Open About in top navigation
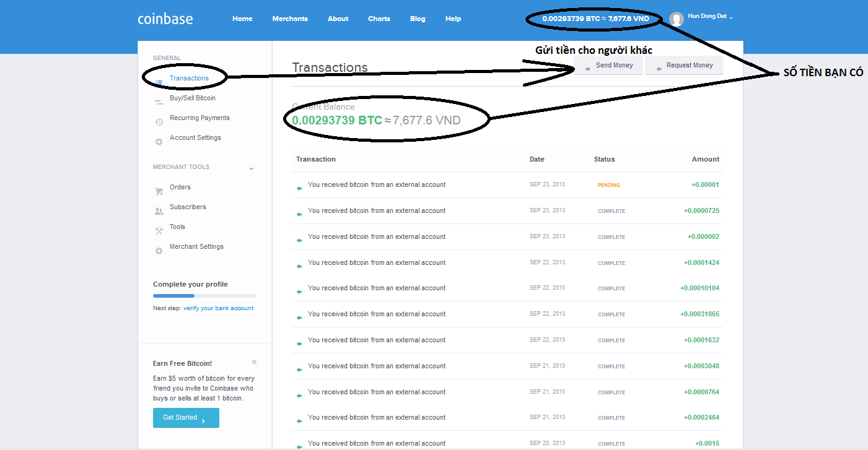This screenshot has height=450, width=868. click(338, 19)
